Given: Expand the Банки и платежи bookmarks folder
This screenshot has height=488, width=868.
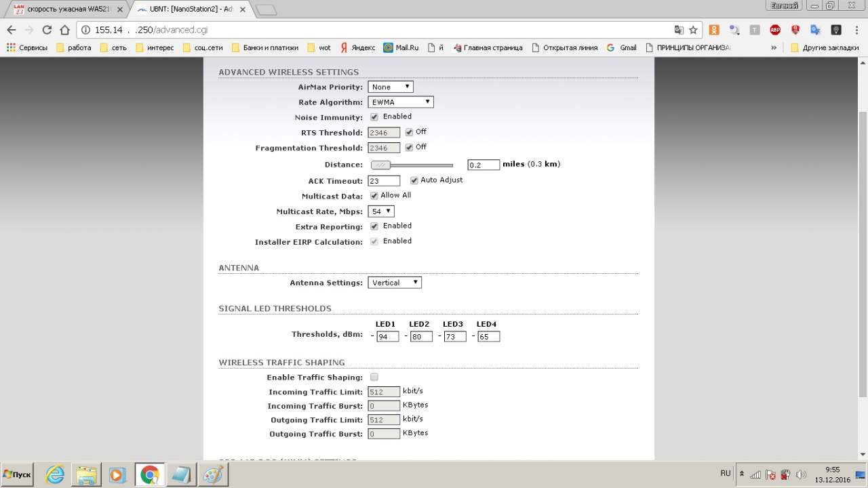Looking at the screenshot, I should (265, 47).
